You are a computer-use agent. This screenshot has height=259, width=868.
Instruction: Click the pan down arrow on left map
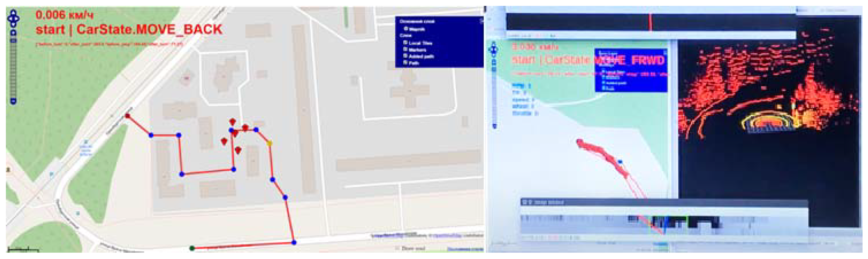click(x=13, y=24)
